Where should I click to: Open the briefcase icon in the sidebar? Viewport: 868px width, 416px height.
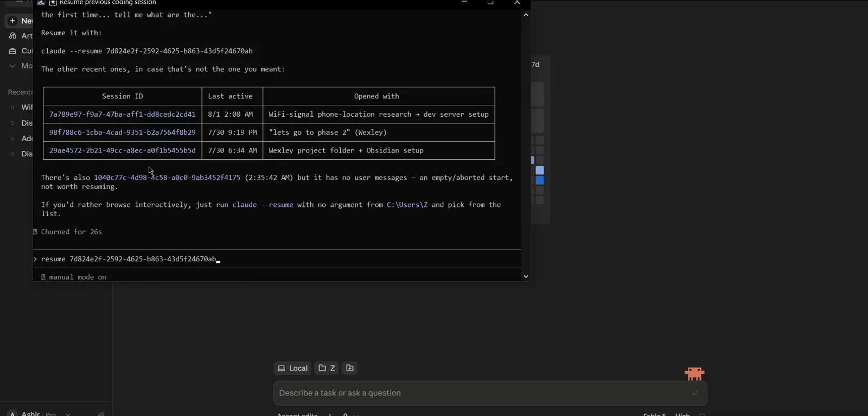12,51
